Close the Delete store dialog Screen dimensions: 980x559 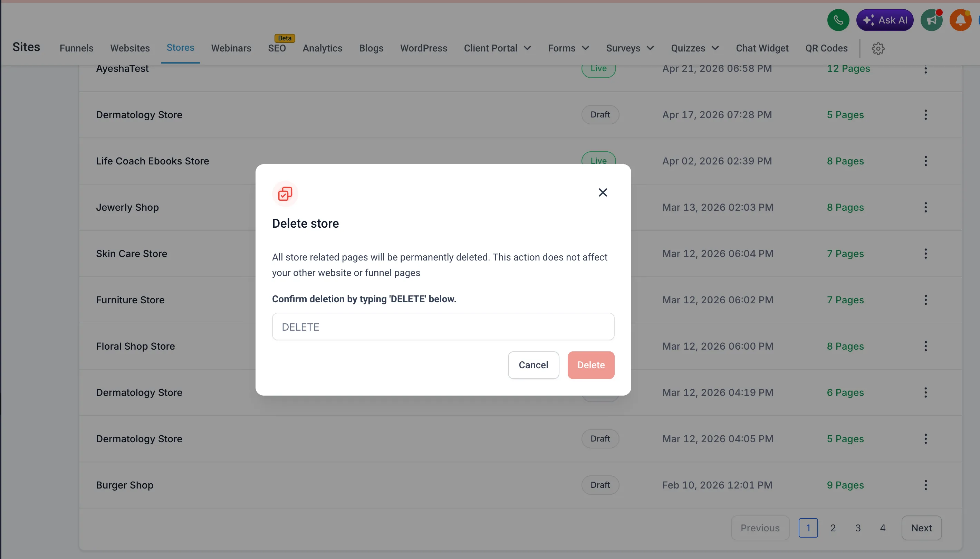603,192
